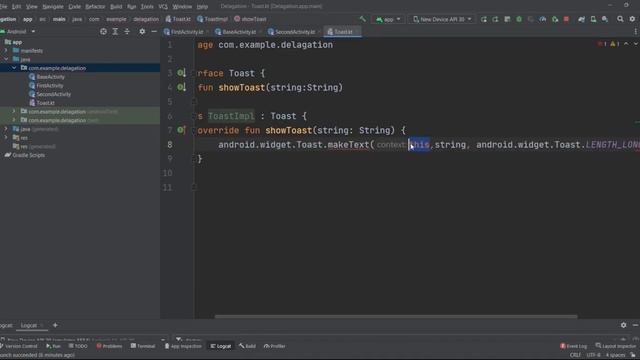The width and height of the screenshot is (640, 360).
Task: Expand the java (generated) folder
Action: [x=6, y=129]
